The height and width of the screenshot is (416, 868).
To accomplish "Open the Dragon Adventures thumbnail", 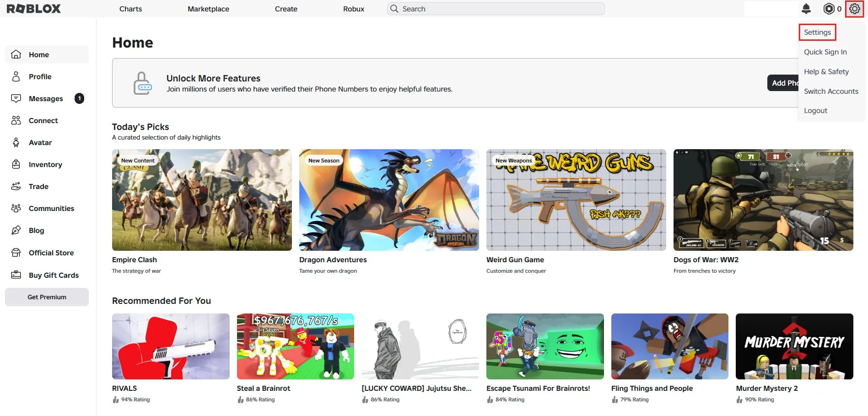I will [x=389, y=200].
